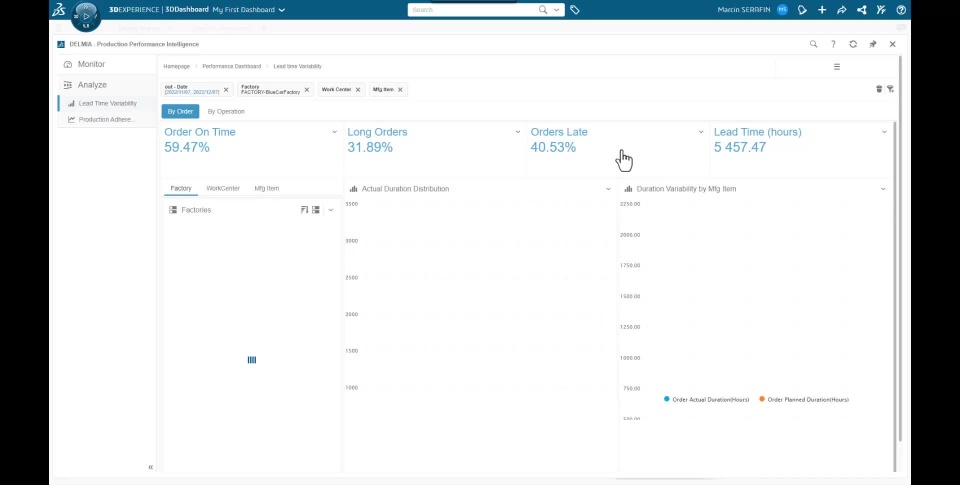Expand the Order On Time menu
Screen dimensions: 960x485
pyautogui.click(x=334, y=132)
